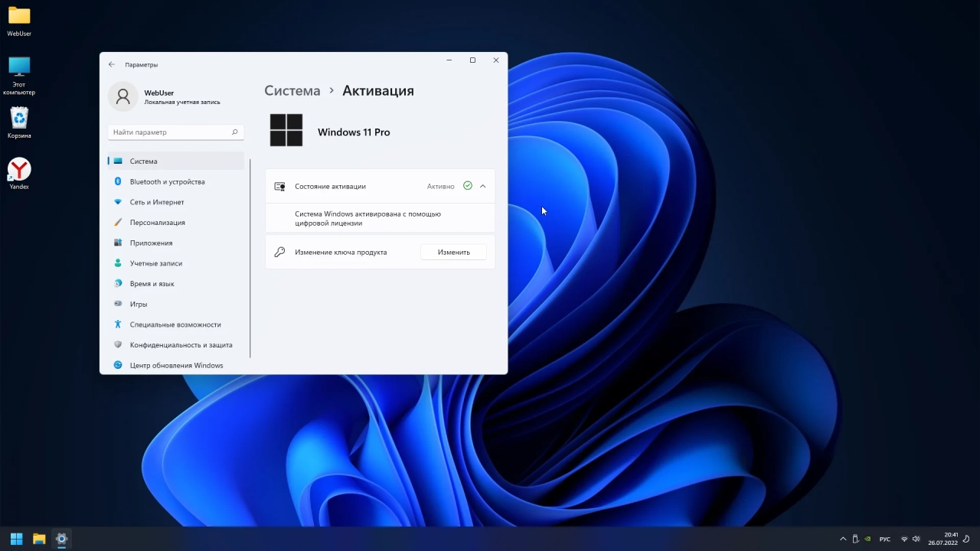
Task: Click the paintbrush icon beside Персонализация
Action: 118,222
